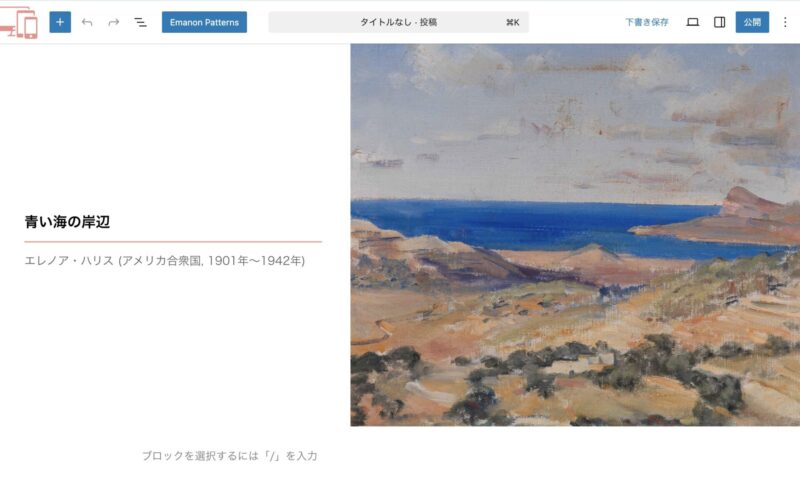
Task: Select the エレノア・ハリス caption paragraph
Action: [x=165, y=261]
